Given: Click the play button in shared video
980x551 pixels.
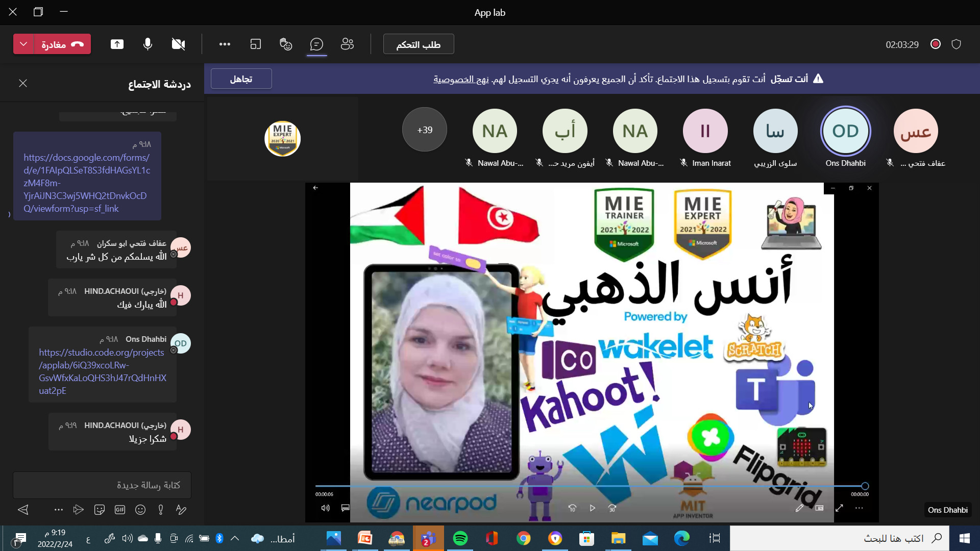Looking at the screenshot, I should click(x=593, y=508).
